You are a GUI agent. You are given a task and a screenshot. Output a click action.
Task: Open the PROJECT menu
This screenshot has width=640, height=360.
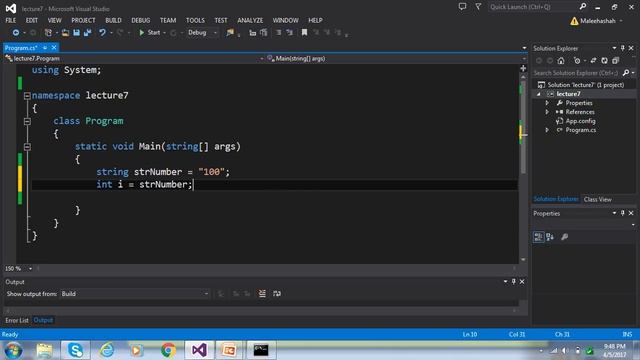point(83,20)
